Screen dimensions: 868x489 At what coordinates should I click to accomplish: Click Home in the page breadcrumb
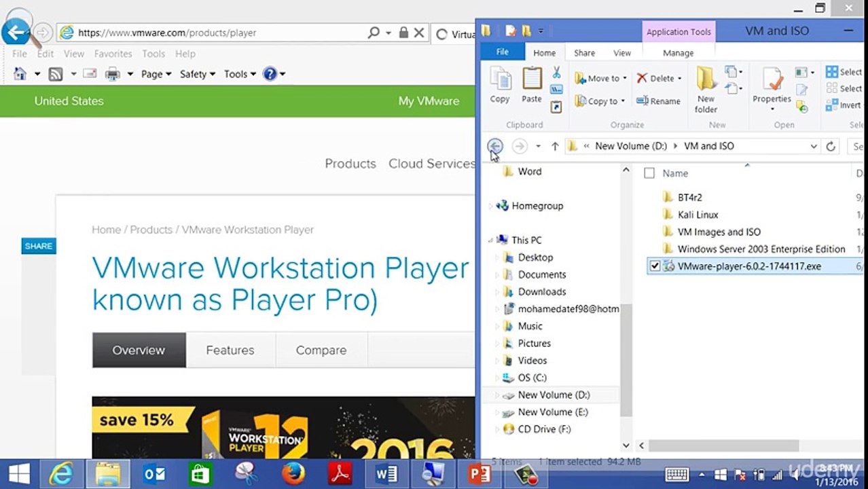coord(106,230)
